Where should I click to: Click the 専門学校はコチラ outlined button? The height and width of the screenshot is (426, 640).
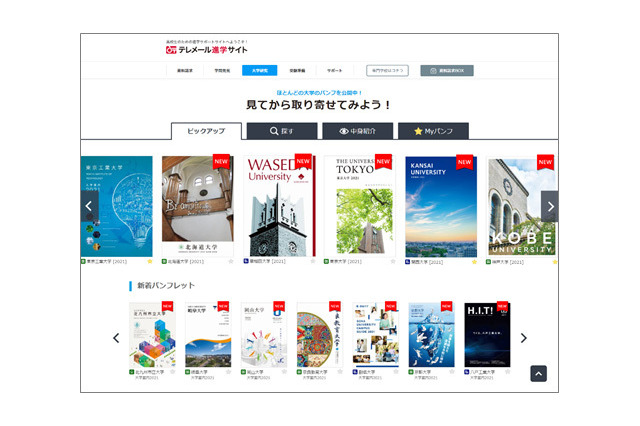387,71
